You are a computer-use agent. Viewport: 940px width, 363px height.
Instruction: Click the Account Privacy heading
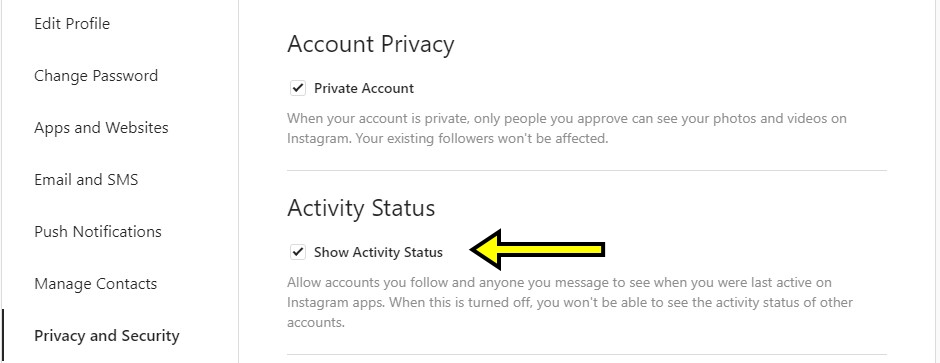click(370, 45)
